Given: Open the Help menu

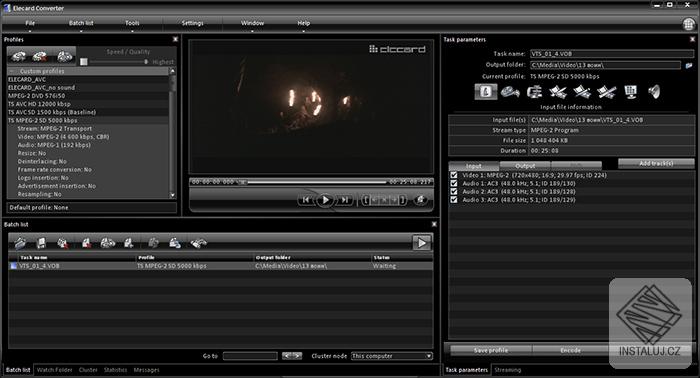Looking at the screenshot, I should (x=304, y=23).
